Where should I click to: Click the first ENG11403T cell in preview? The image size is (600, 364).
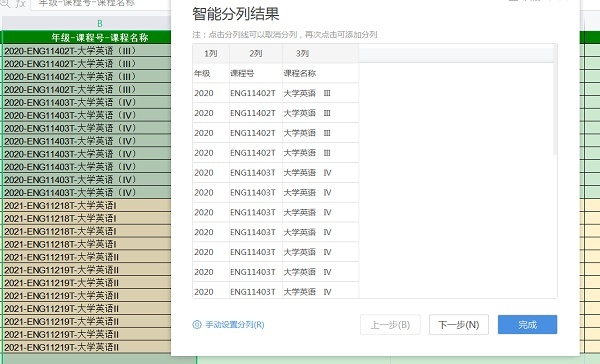[256, 173]
